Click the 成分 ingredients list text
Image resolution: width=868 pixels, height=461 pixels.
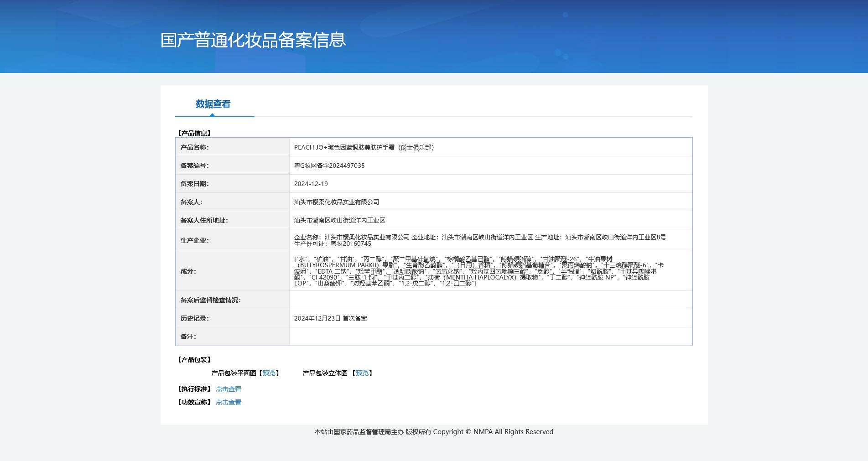[x=479, y=271]
